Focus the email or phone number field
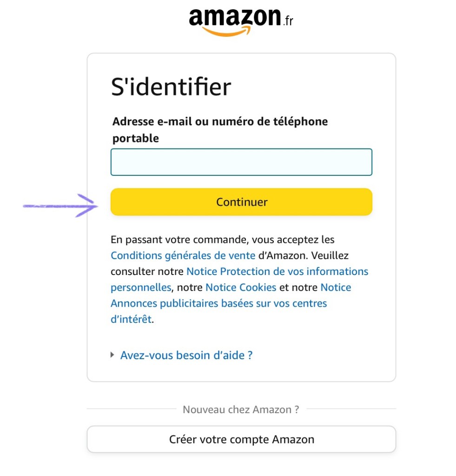Image resolution: width=456 pixels, height=476 pixels. 241,162
